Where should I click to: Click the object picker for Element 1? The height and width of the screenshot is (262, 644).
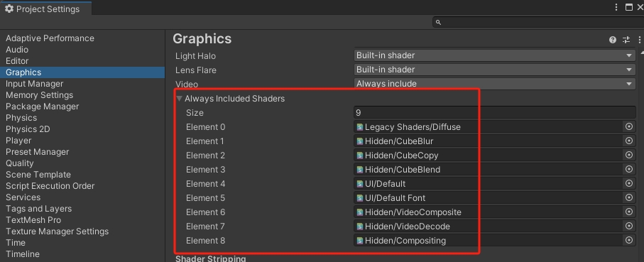(x=629, y=141)
